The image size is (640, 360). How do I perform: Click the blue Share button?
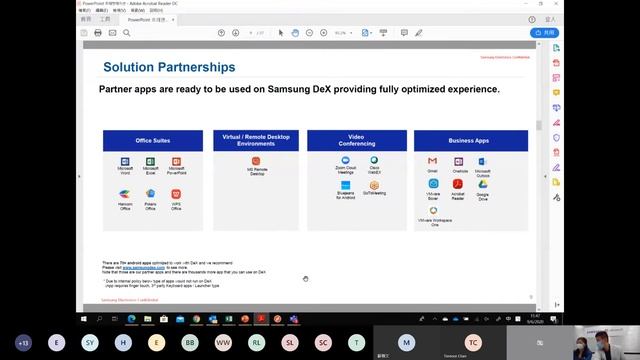click(x=544, y=33)
